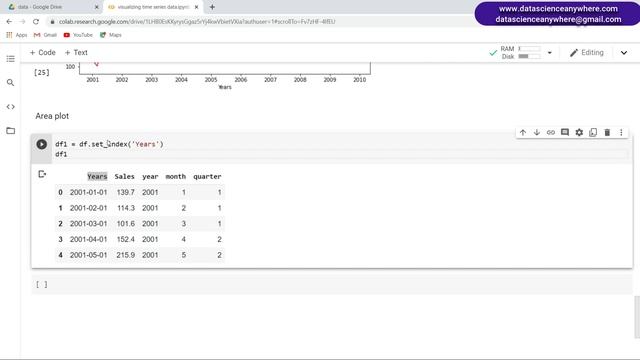Image resolution: width=640 pixels, height=360 pixels.
Task: Close the visualizing time series tab
Action: tap(196, 7)
